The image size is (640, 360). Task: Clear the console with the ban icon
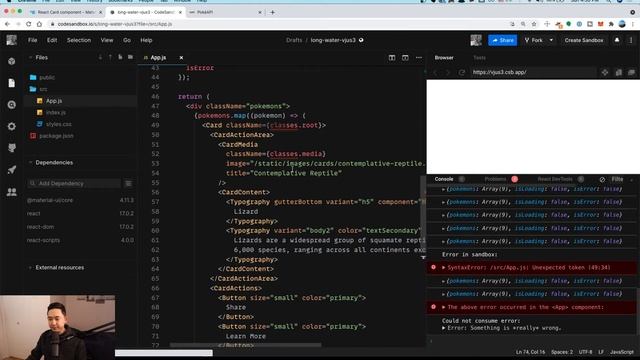602,179
